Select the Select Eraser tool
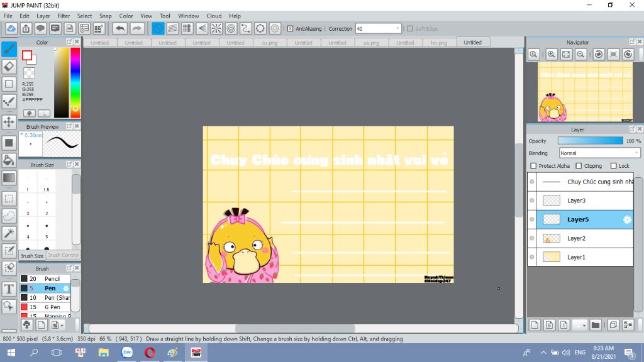 [x=9, y=268]
